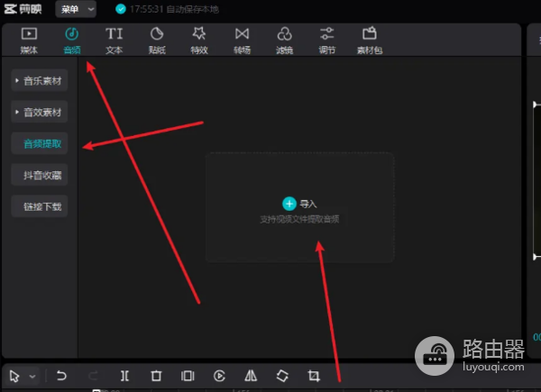
Task: Select 音频提取 in the sidebar
Action: (40, 143)
